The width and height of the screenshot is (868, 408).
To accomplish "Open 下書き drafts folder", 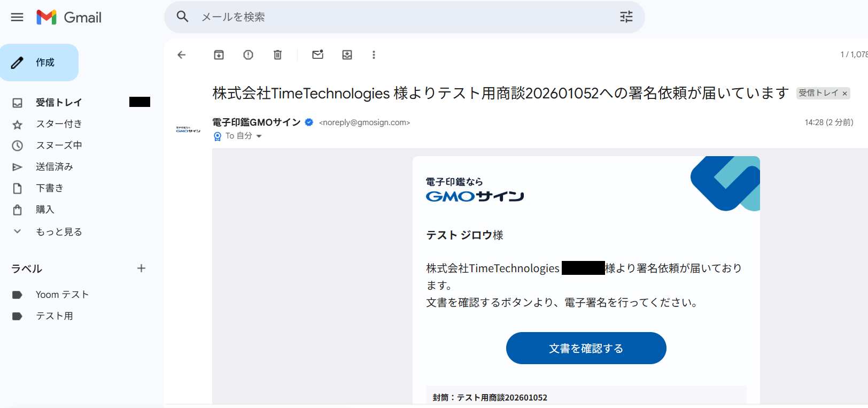I will pyautogui.click(x=50, y=188).
